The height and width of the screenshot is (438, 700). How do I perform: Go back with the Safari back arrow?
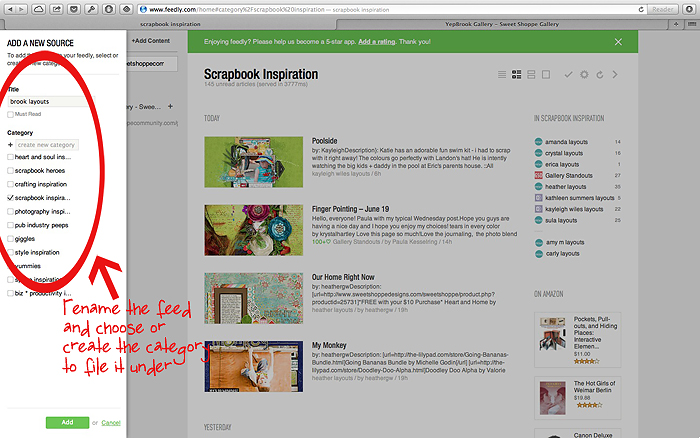coord(10,9)
